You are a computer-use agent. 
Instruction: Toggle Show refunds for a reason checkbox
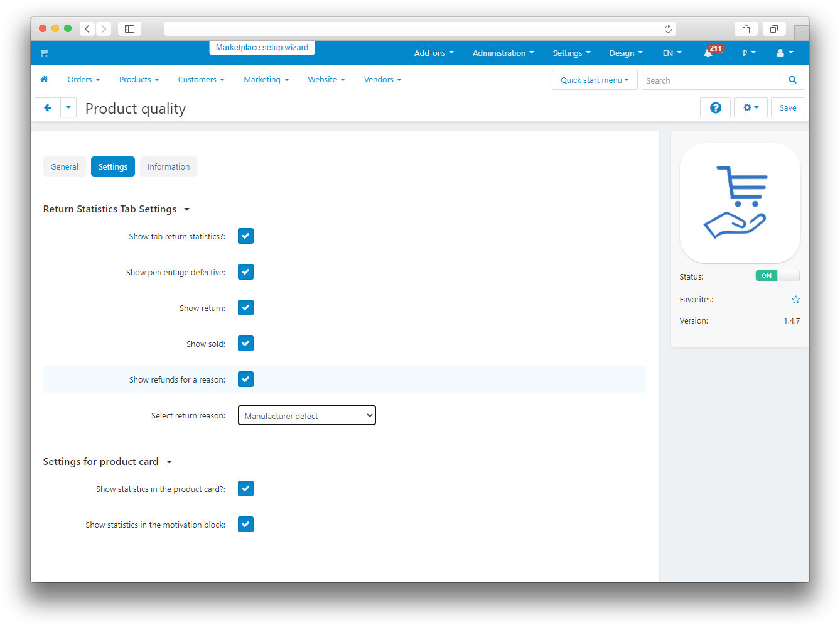tap(245, 379)
